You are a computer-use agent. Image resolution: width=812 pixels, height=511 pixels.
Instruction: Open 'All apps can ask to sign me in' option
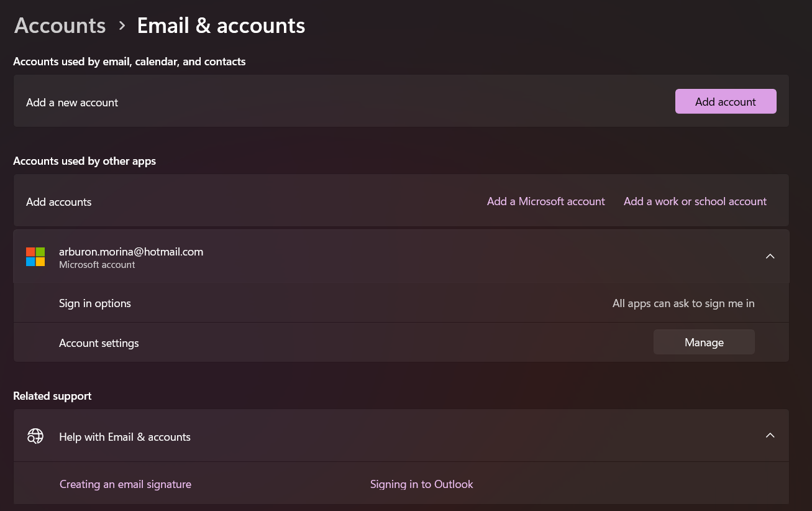pos(683,303)
